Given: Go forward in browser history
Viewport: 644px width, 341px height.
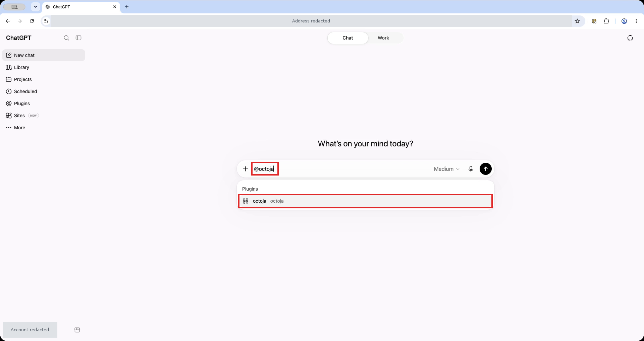Looking at the screenshot, I should click(20, 21).
